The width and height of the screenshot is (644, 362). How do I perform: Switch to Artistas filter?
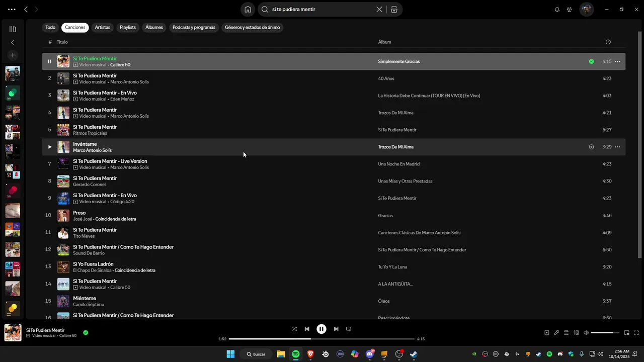pos(103,27)
